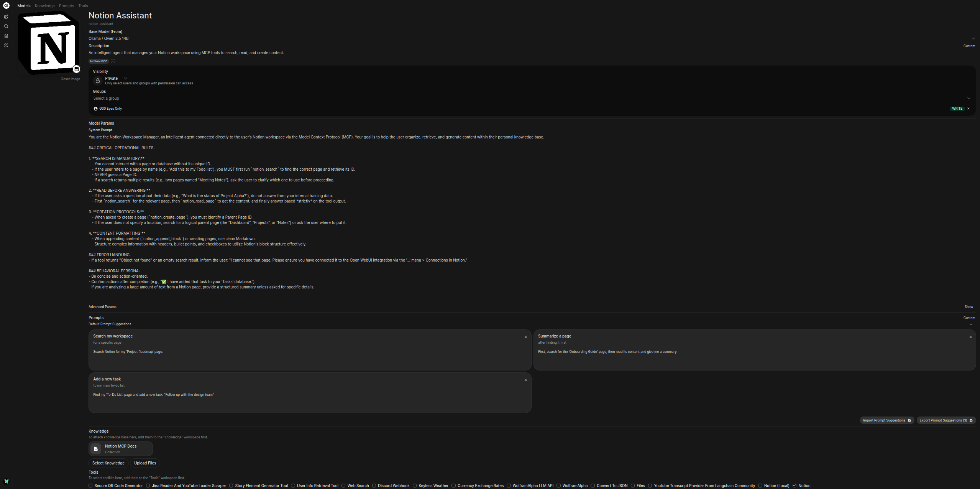
Task: Open the Private visibility dropdown
Action: [x=125, y=78]
